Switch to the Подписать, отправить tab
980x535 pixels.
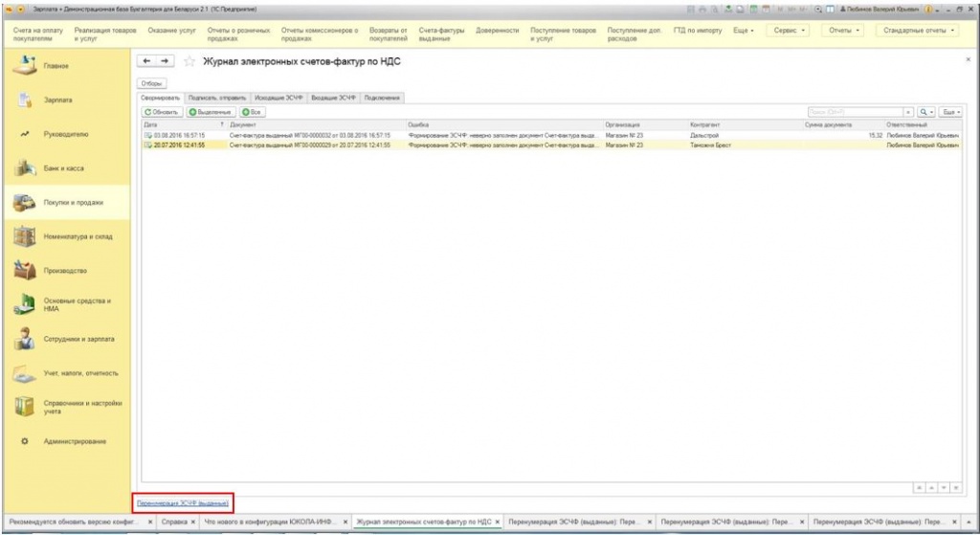click(218, 98)
